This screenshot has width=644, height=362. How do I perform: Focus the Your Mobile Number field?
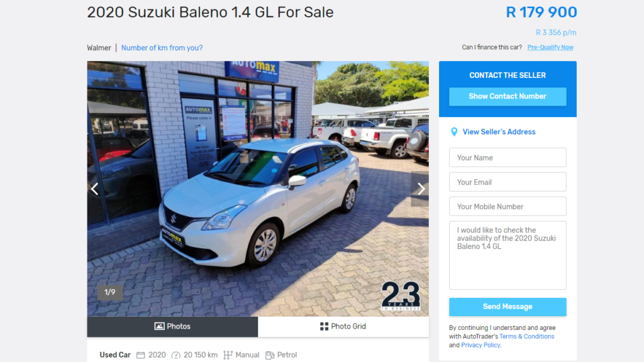508,206
